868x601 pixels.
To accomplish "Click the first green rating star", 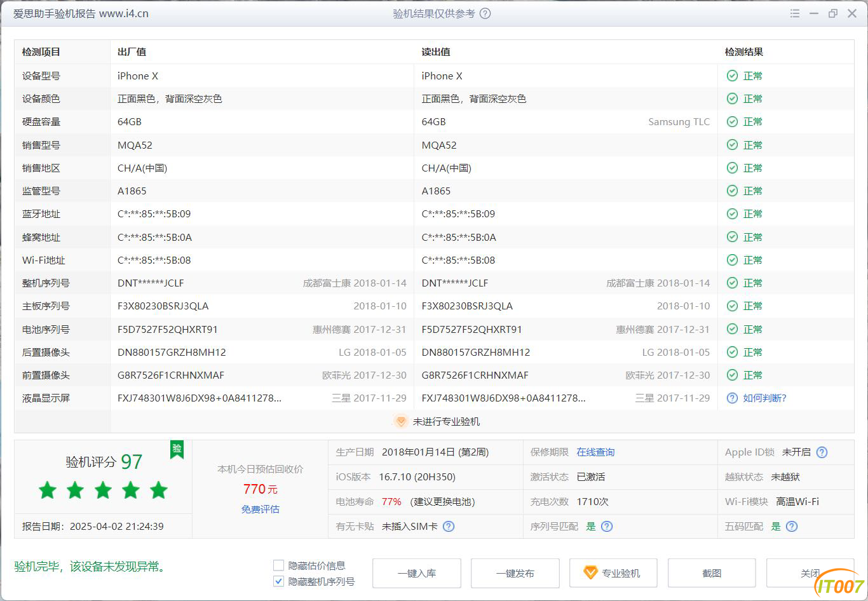I will (x=48, y=490).
